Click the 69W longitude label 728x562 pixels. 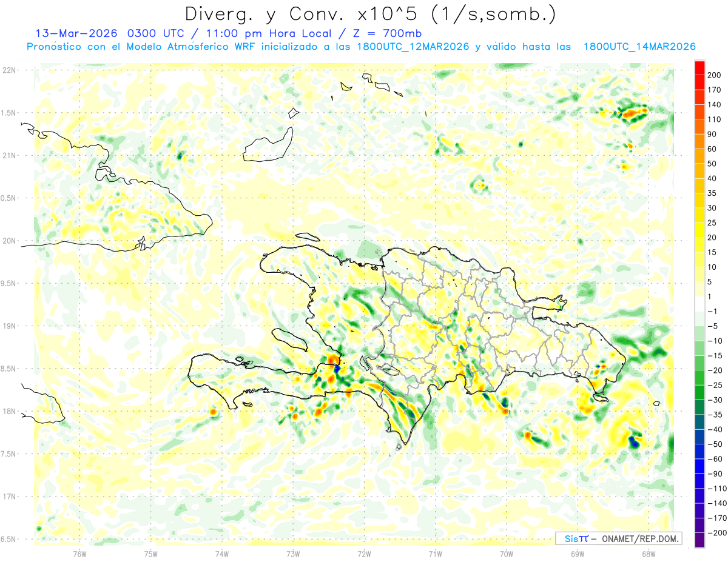coord(578,554)
